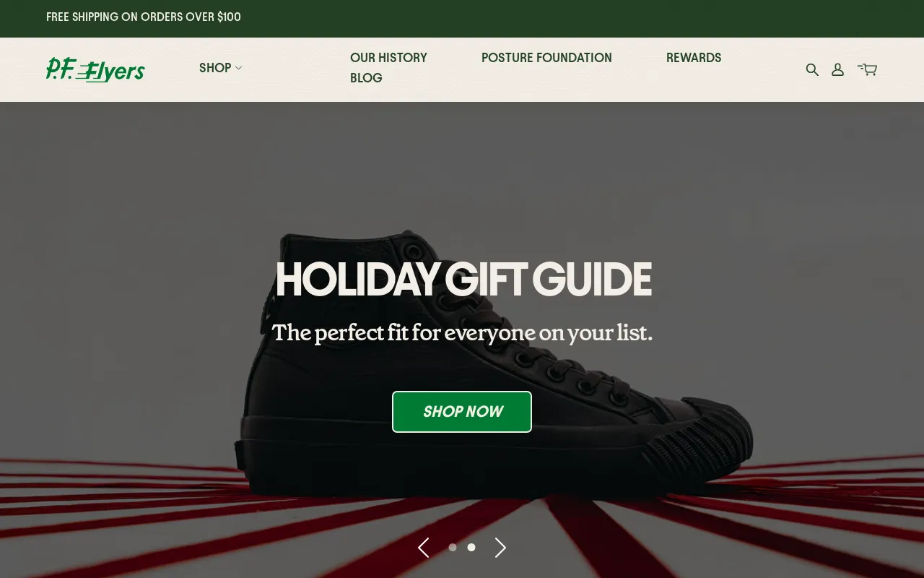
Task: View the shopping cart icon
Action: 867,69
